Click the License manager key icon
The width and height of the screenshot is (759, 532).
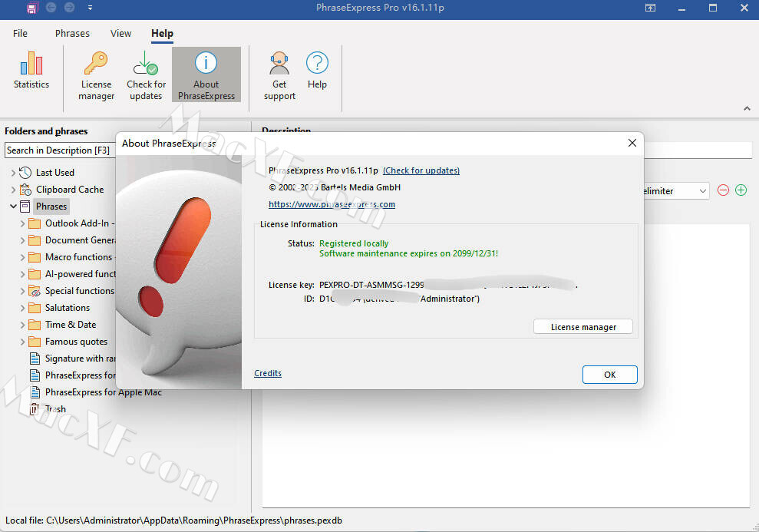(96, 63)
